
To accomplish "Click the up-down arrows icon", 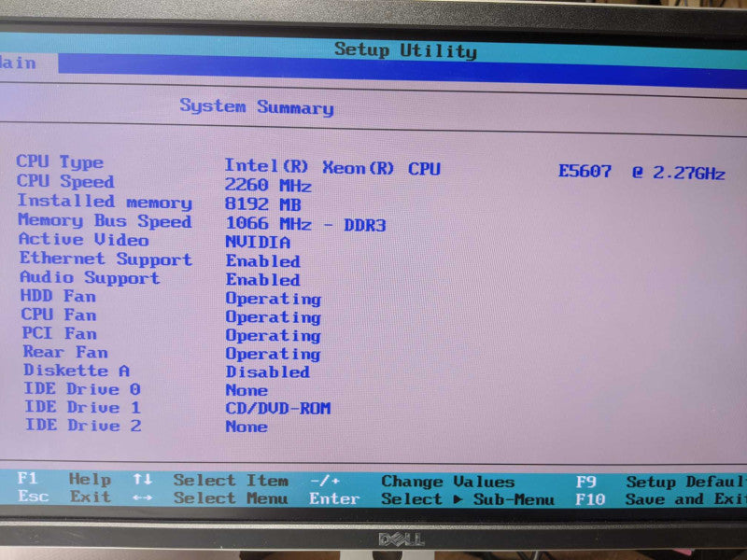I will click(x=143, y=479).
